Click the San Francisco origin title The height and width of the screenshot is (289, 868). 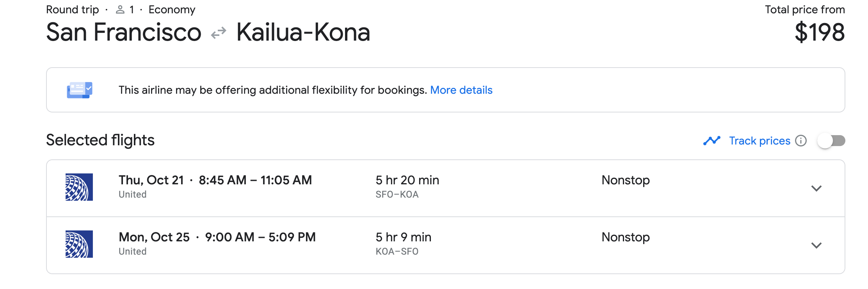[124, 32]
